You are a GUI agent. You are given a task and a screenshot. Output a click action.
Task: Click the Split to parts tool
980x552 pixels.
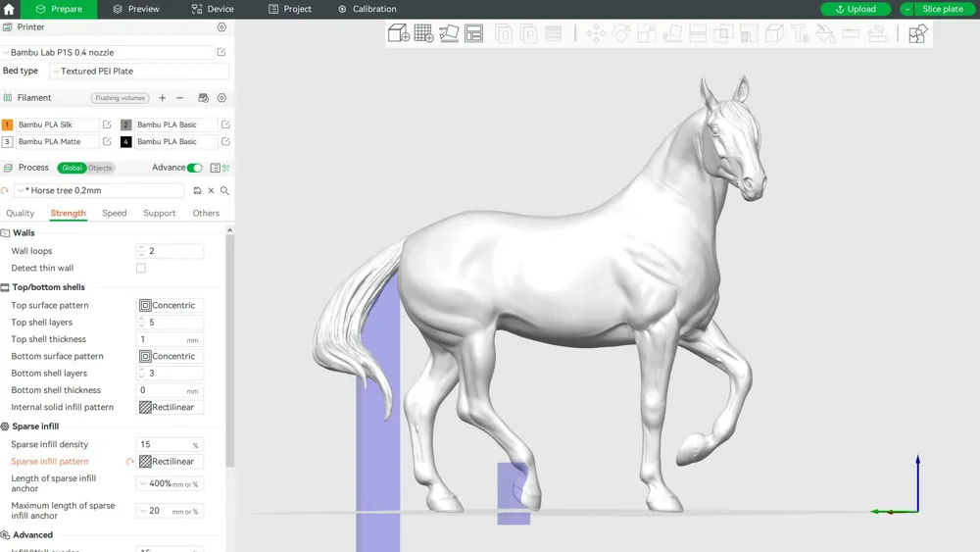pos(529,33)
